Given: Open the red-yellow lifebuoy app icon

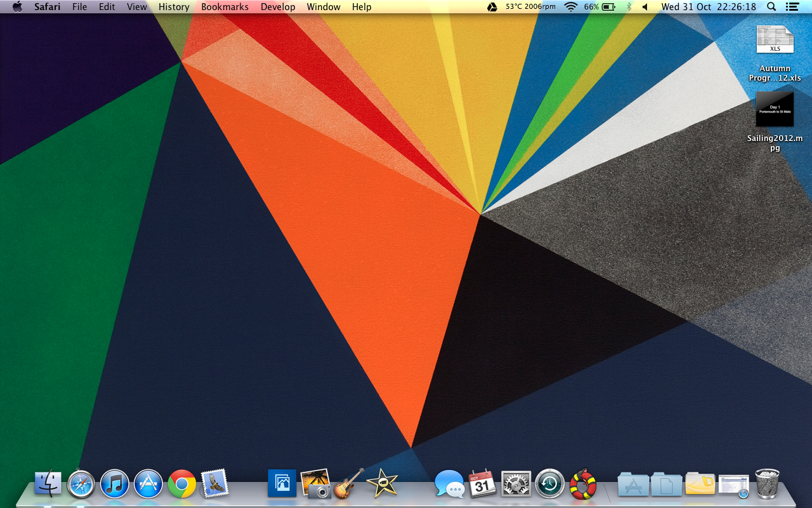Looking at the screenshot, I should coord(583,484).
